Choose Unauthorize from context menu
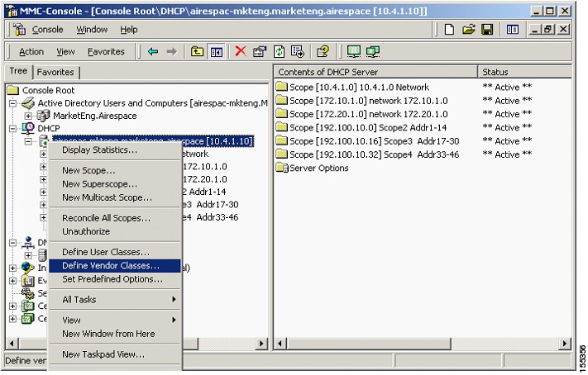This screenshot has width=588, height=375. pos(115,231)
